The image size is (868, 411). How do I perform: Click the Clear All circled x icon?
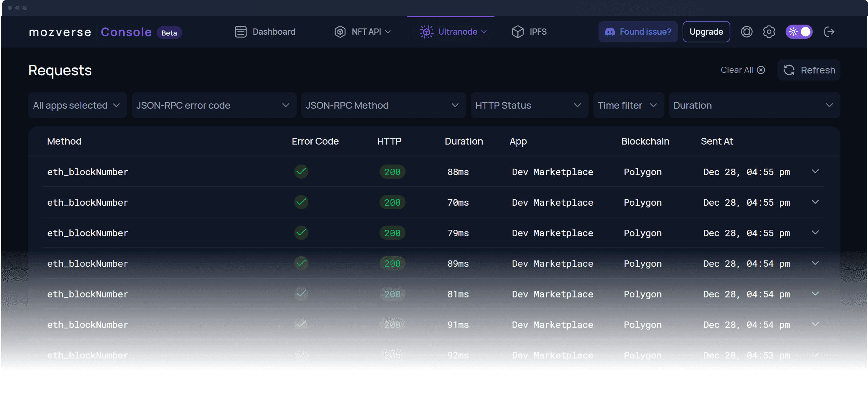(761, 70)
